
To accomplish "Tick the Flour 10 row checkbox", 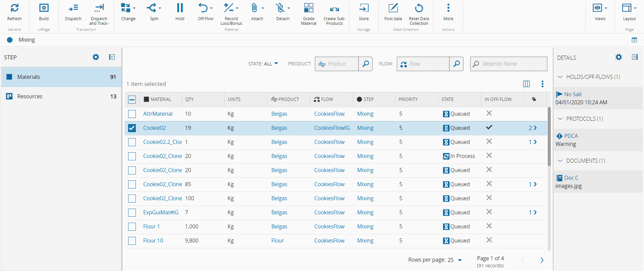I will (132, 241).
